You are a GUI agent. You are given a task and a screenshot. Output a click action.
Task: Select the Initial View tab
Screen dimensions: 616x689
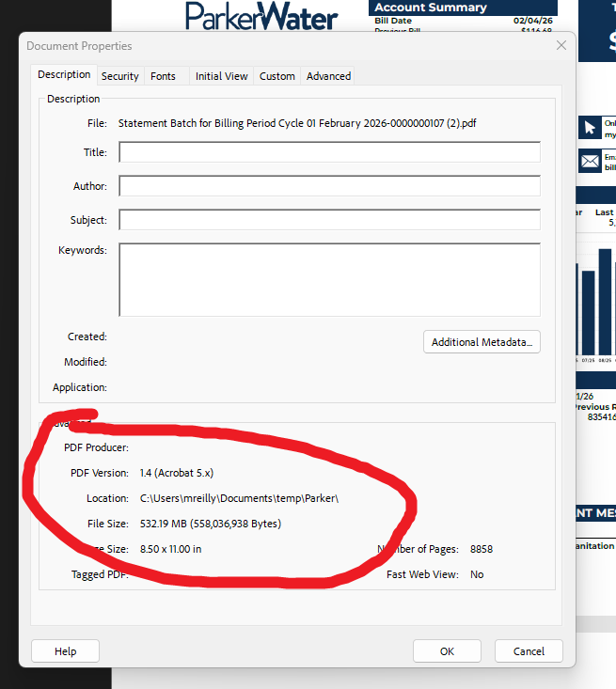[222, 76]
